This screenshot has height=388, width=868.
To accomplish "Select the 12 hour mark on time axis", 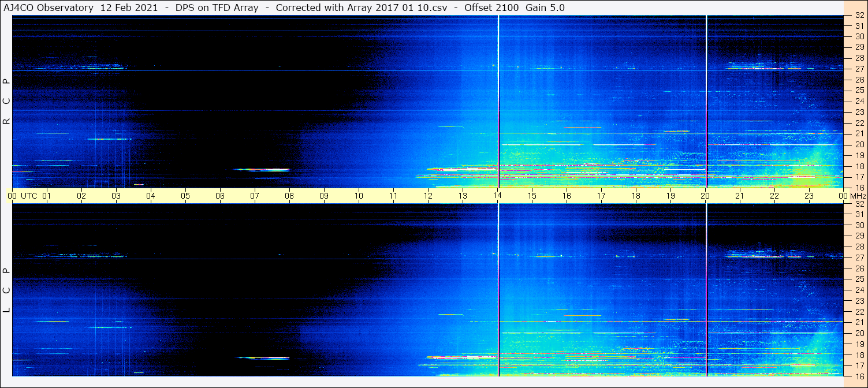I will 428,196.
